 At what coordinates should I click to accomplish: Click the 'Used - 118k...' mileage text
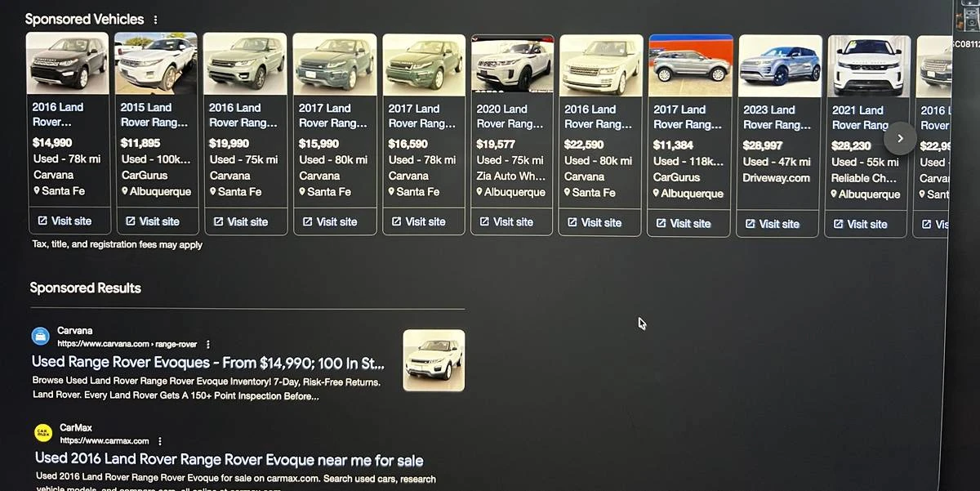688,161
